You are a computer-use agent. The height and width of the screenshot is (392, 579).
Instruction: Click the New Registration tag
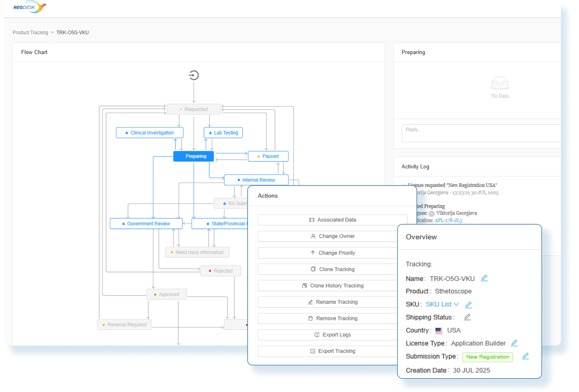[x=487, y=357]
